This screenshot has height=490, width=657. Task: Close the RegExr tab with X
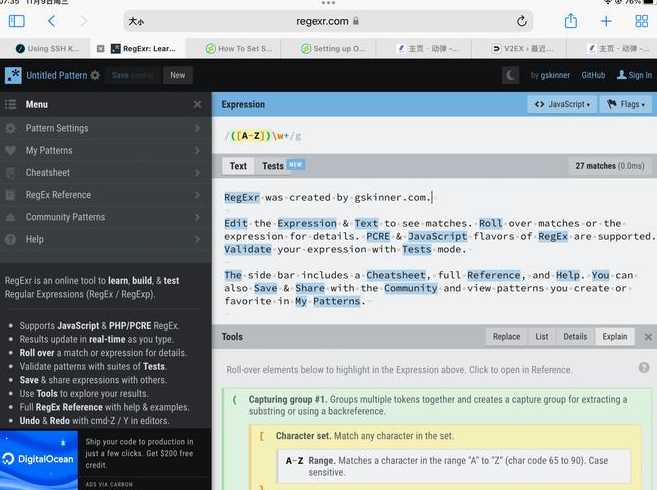coord(101,49)
